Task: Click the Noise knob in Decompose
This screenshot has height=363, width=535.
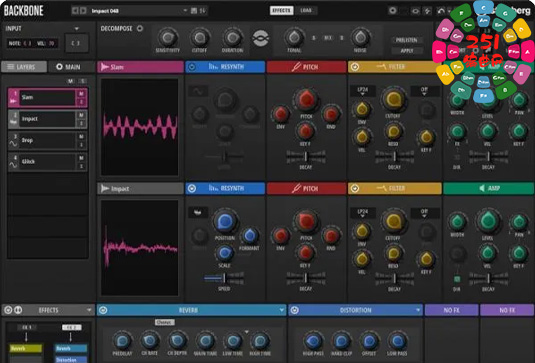Action: pyautogui.click(x=360, y=38)
